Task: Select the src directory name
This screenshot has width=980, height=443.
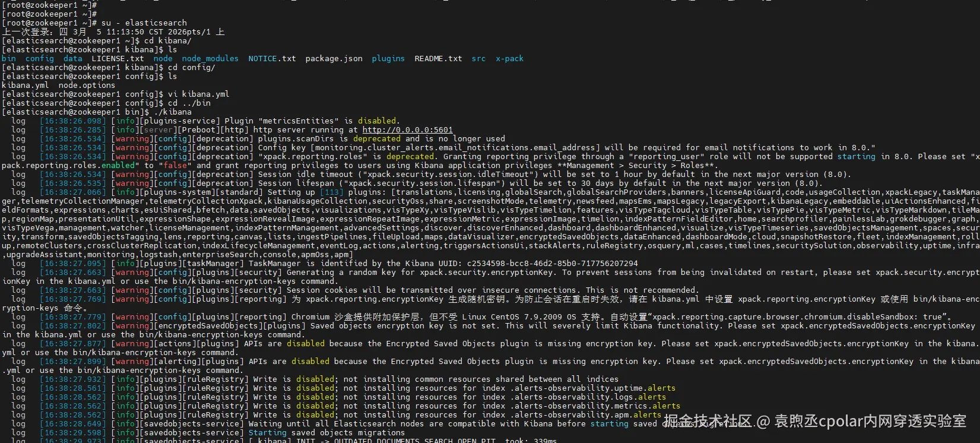Action: (x=478, y=58)
